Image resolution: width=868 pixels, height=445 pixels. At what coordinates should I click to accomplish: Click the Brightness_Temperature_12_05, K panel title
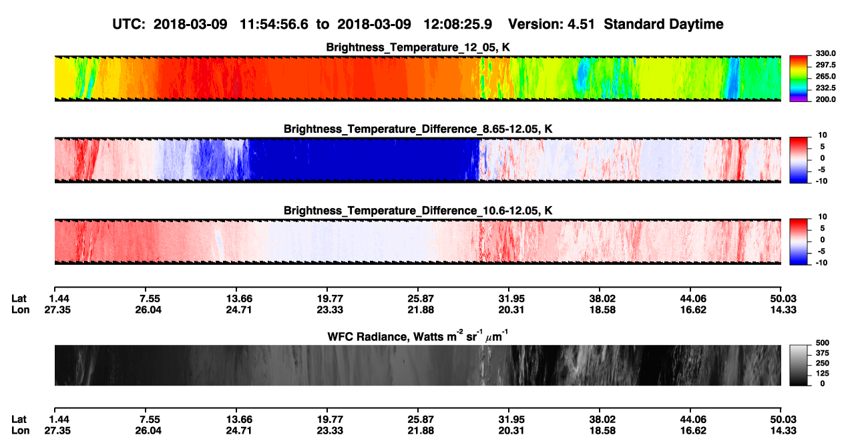418,47
